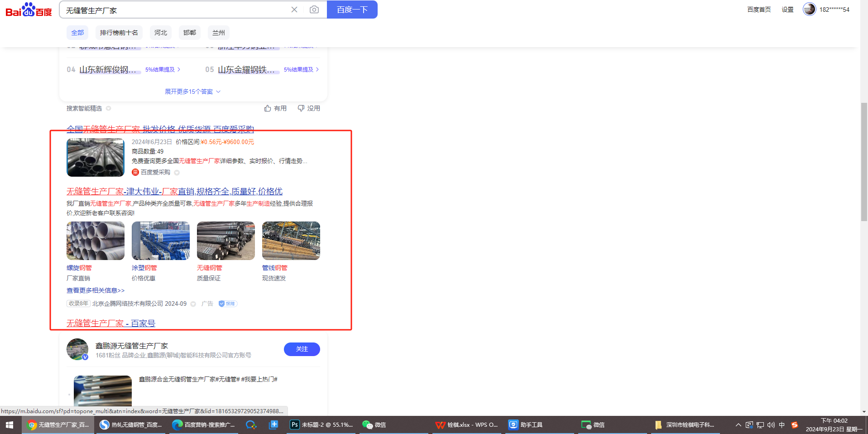Open the 无缝钢管 product thumbnail
This screenshot has height=434, width=868.
[226, 241]
